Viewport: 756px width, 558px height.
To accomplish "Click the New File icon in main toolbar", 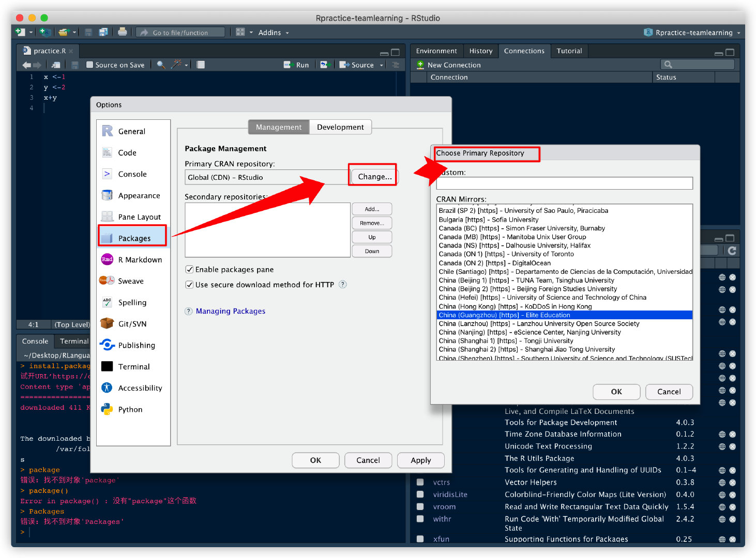I will coord(20,32).
